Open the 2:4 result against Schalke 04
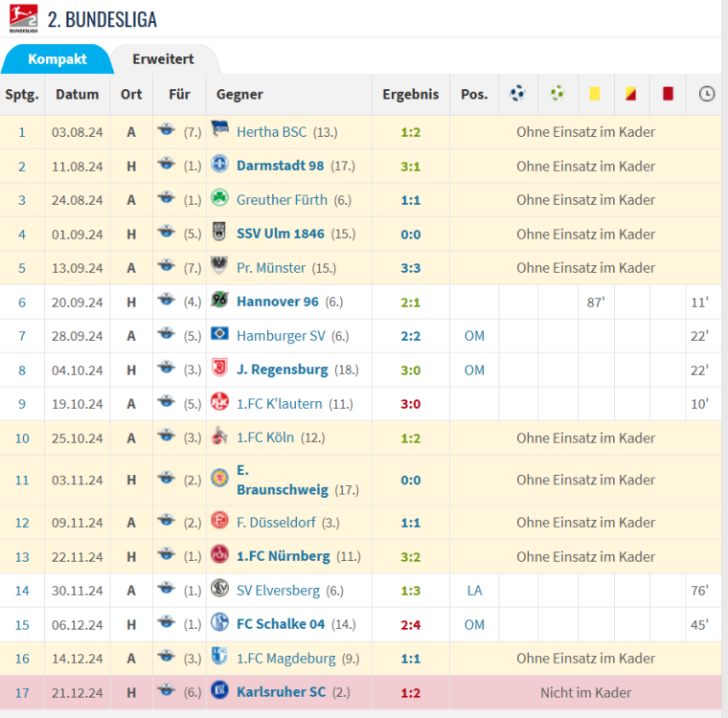Viewport: 728px width, 718px height. (410, 624)
